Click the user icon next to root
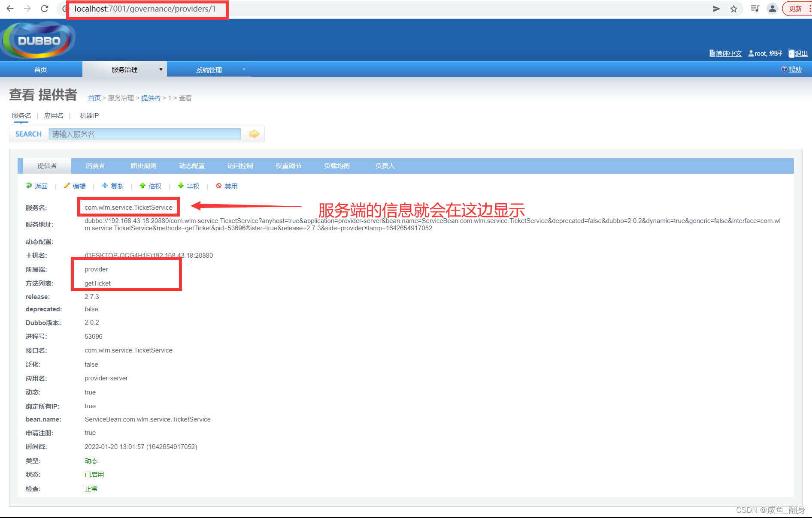The width and height of the screenshot is (812, 518). point(751,53)
